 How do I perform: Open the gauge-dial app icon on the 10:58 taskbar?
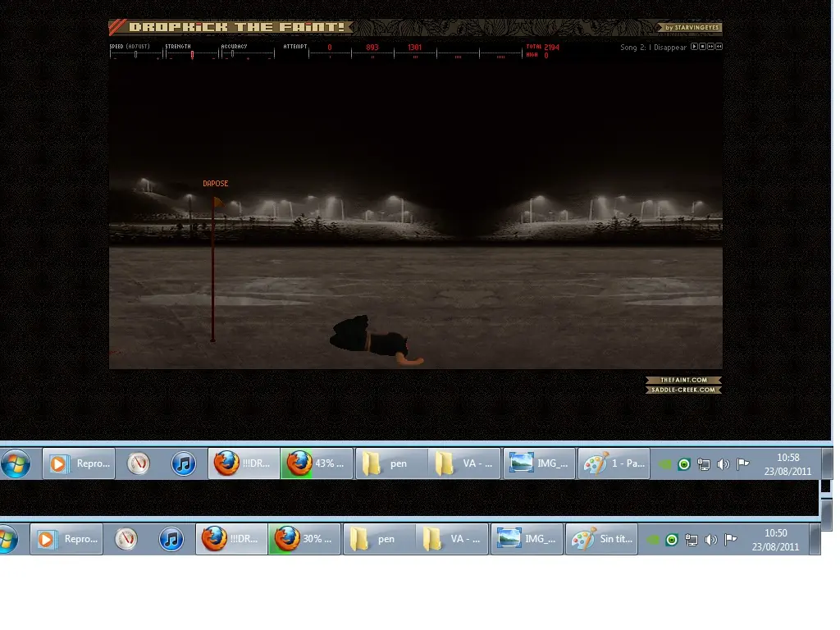[138, 463]
